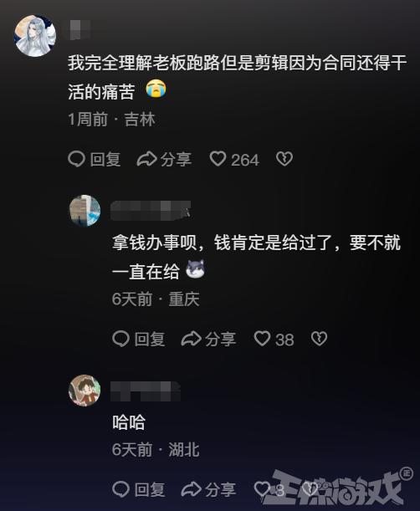Like the 重庆 reply with 38 likes
The image size is (420, 511).
point(262,339)
